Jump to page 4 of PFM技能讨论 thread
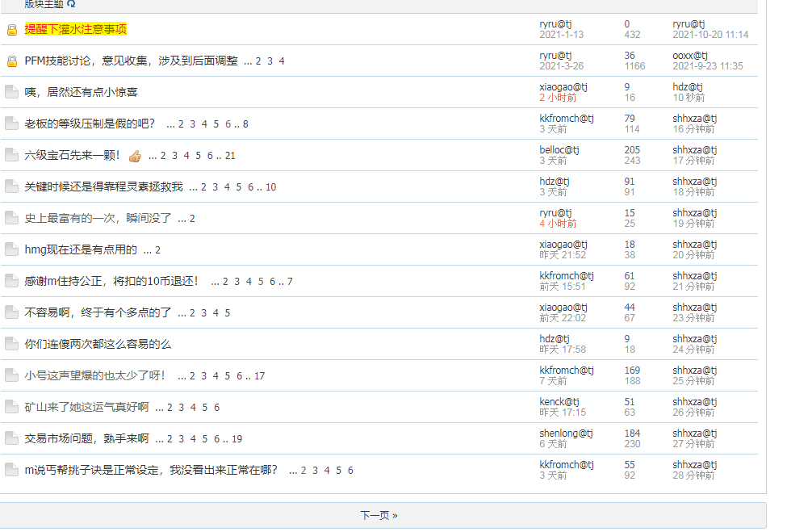Image resolution: width=787 pixels, height=532 pixels. pos(282,61)
